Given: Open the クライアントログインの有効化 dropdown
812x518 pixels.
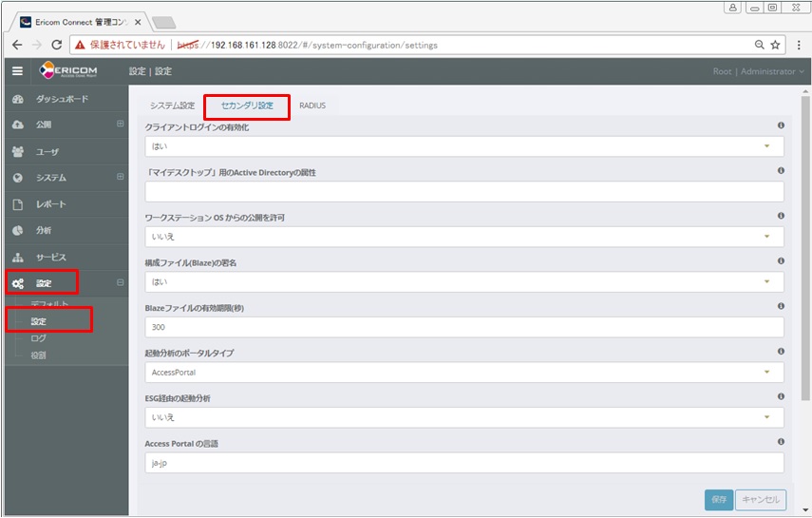Looking at the screenshot, I should (x=464, y=146).
